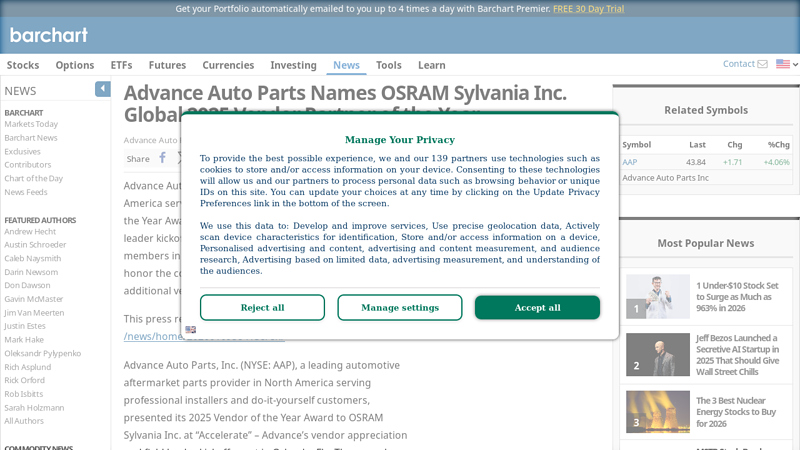Open author Sarah Holzmann
Viewport: 800px width, 450px height.
click(x=34, y=408)
